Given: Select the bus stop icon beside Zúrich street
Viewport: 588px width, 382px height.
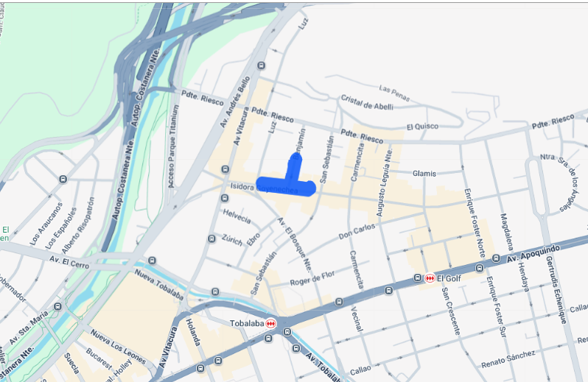Looking at the screenshot, I should 211,238.
